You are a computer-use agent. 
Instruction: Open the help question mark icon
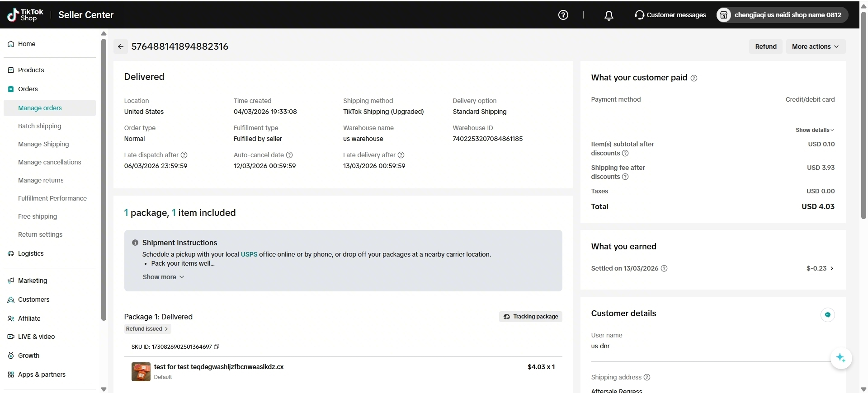pos(563,15)
